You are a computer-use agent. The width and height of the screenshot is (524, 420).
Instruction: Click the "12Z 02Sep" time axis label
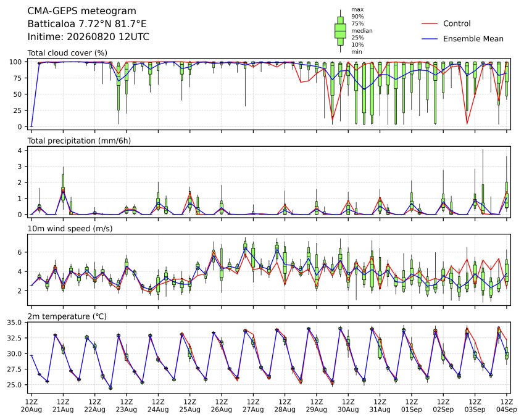[x=444, y=406]
